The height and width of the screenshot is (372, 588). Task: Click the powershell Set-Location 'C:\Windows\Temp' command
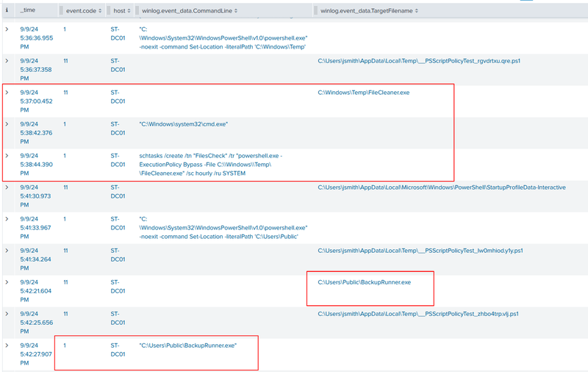tap(223, 38)
